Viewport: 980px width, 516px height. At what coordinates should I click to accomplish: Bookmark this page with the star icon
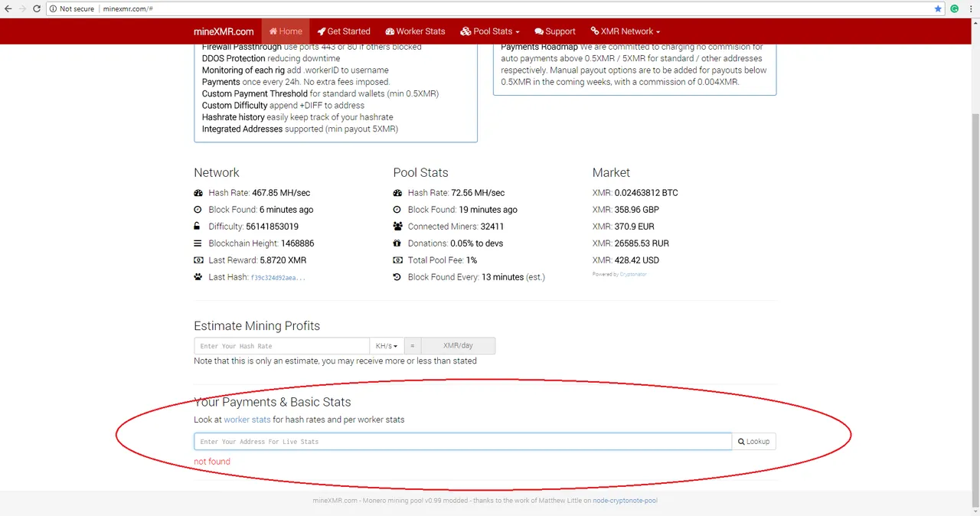coord(938,8)
